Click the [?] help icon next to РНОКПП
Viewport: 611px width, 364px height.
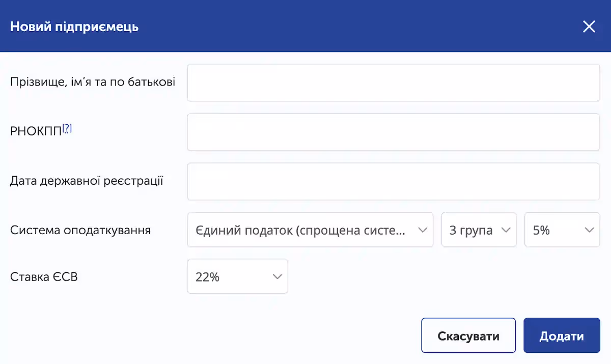68,128
